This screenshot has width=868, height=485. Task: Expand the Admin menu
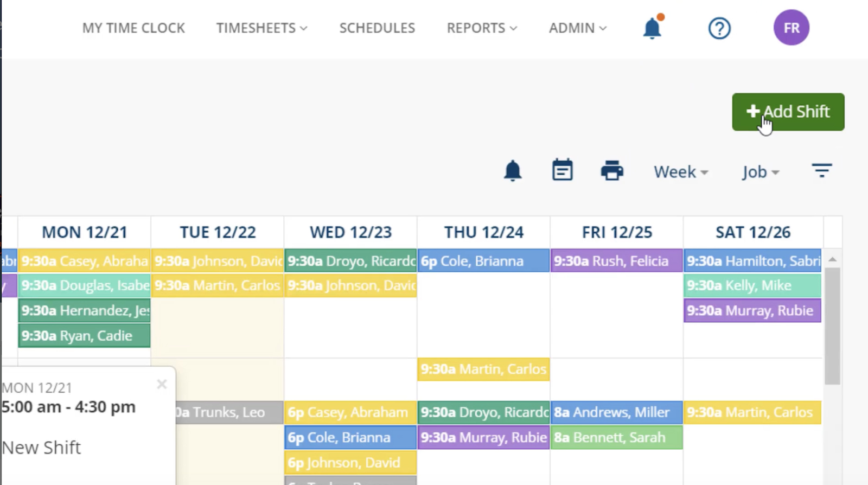[x=577, y=28]
